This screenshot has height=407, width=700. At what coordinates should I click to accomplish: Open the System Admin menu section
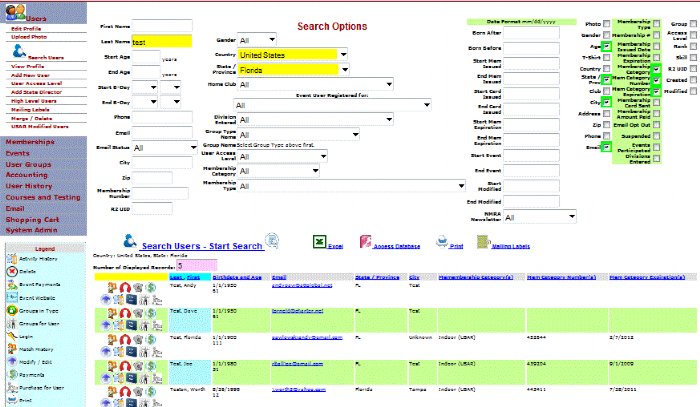coord(31,230)
